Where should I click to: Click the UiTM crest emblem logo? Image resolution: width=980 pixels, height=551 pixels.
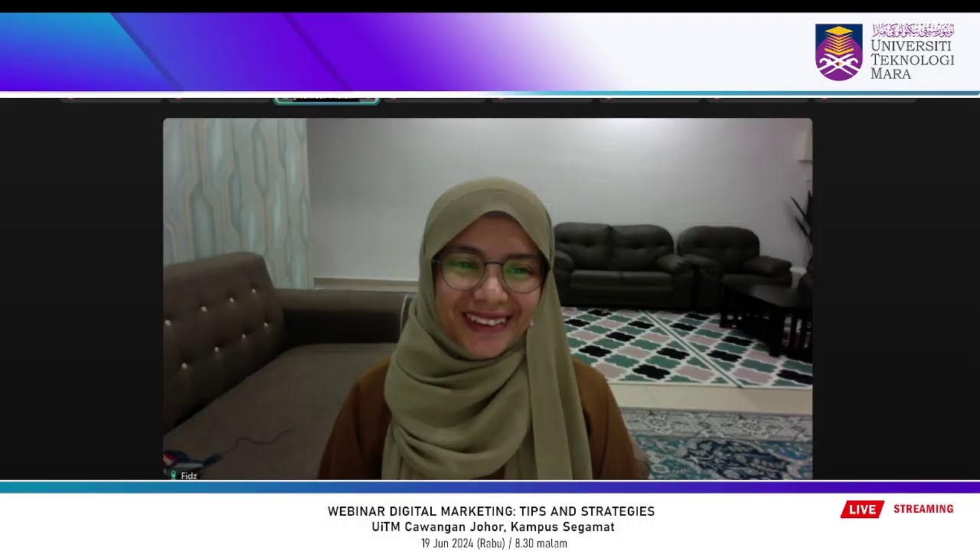tap(838, 52)
